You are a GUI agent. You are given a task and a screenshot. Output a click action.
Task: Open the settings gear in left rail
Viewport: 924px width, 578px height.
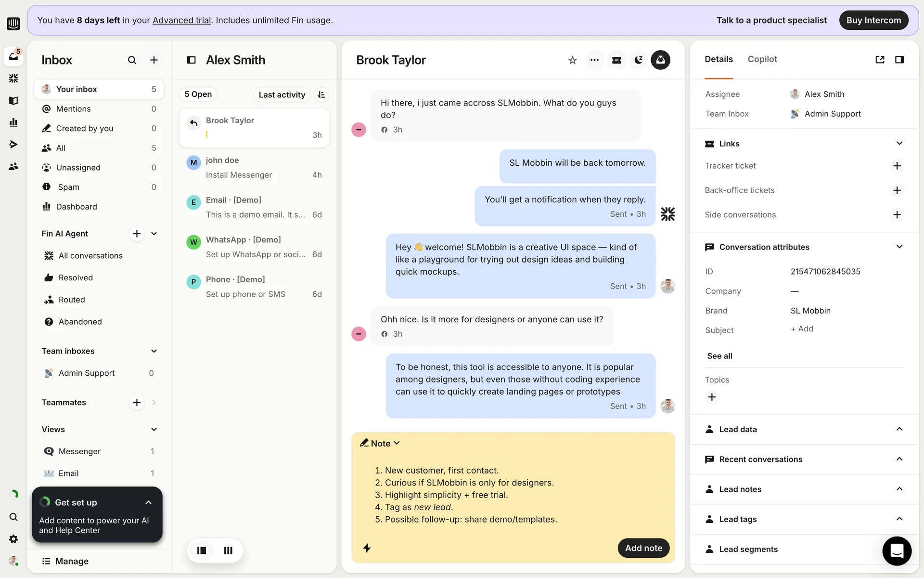tap(13, 539)
